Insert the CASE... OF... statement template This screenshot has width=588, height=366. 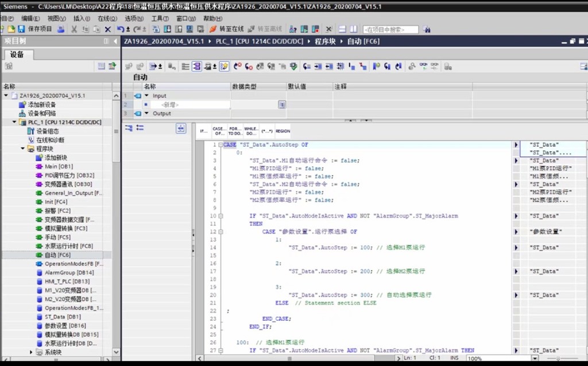(x=219, y=131)
